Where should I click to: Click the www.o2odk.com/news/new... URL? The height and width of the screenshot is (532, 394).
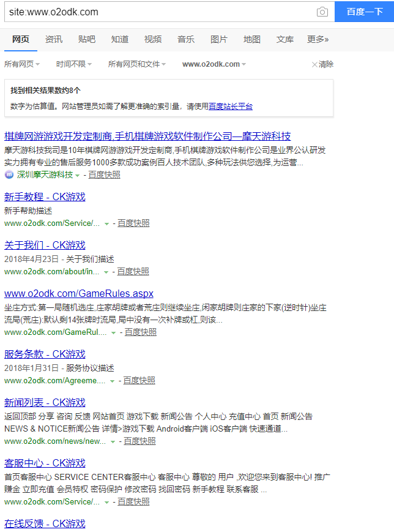[55, 441]
